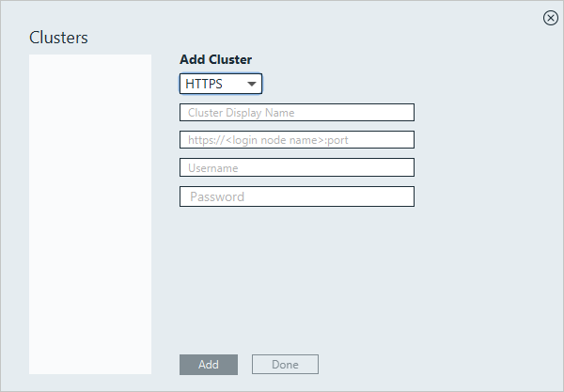The image size is (564, 392).
Task: Focus the Cluster Display Name field
Action: [297, 113]
